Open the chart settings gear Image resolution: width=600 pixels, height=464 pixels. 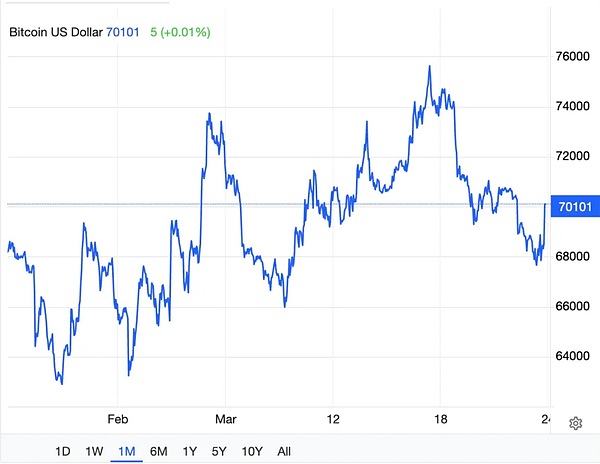(x=575, y=423)
